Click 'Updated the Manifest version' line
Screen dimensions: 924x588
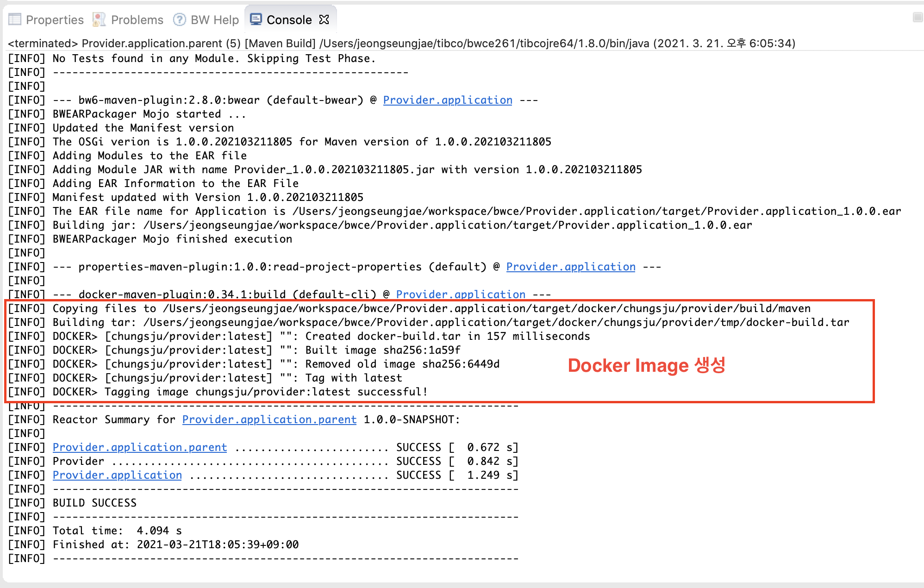121,128
